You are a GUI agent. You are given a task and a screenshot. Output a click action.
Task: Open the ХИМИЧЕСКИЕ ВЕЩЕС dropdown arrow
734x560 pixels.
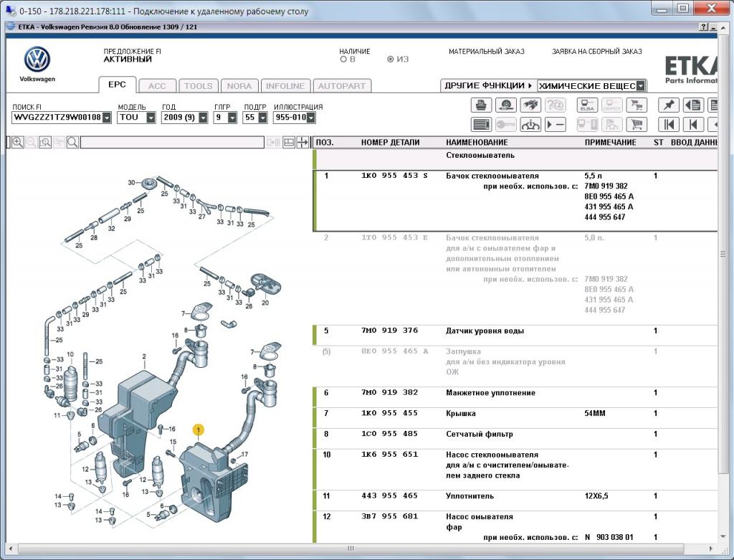[641, 86]
